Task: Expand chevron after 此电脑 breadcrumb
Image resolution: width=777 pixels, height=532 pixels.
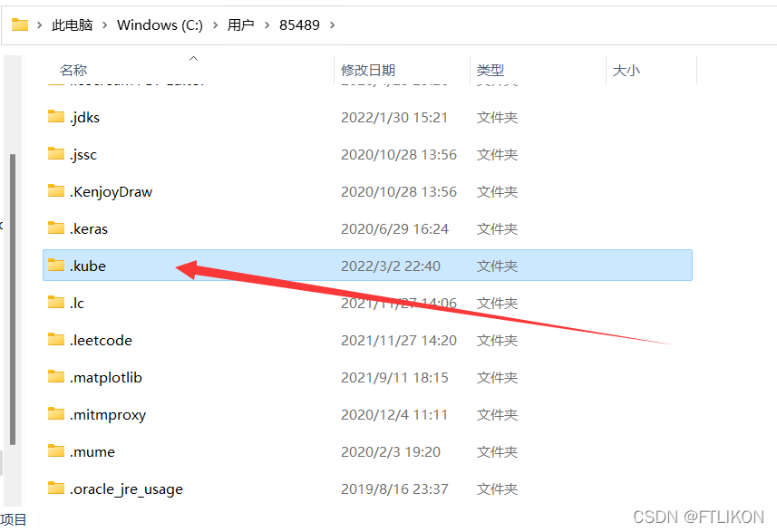Action: (104, 24)
